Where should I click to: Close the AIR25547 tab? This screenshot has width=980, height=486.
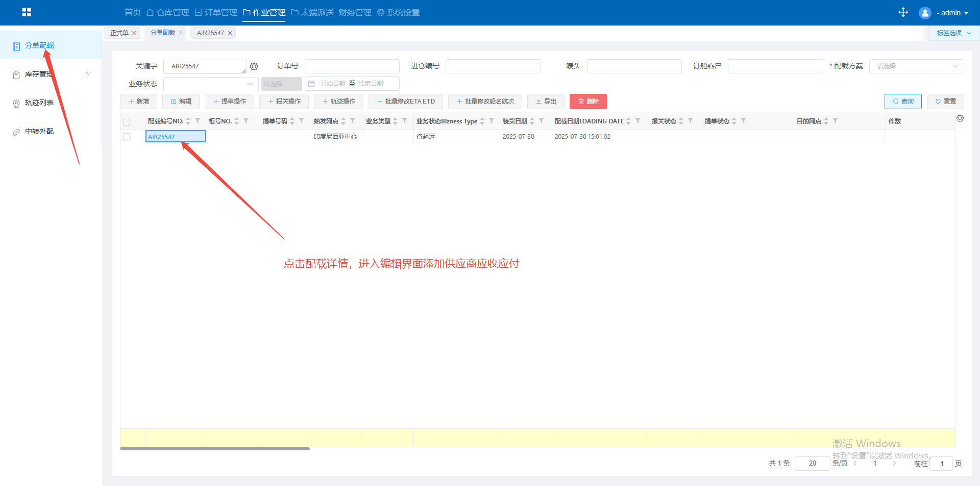coord(230,33)
